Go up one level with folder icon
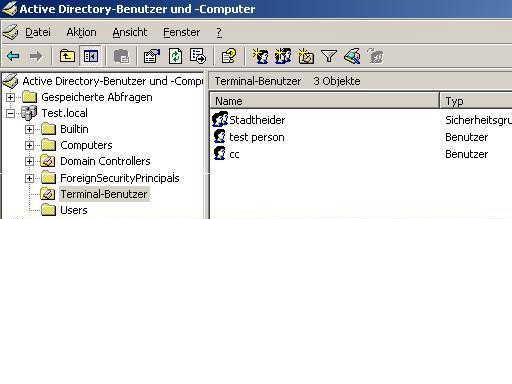 click(x=67, y=56)
